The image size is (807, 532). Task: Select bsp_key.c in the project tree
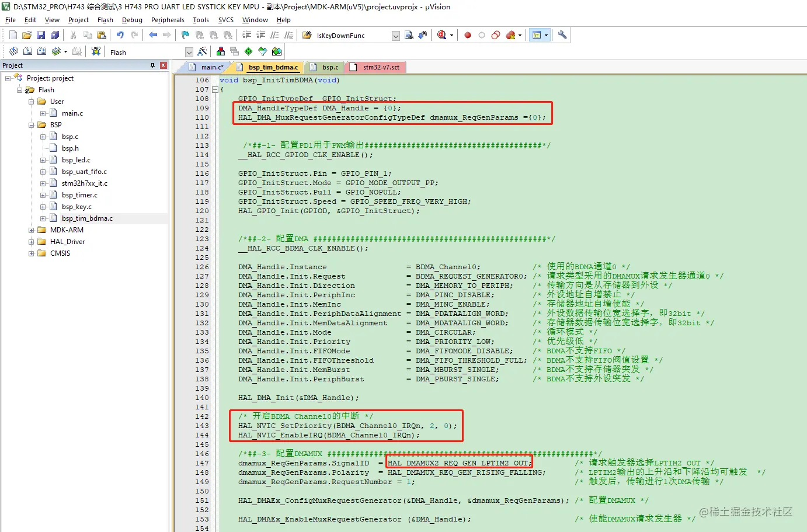coord(76,207)
